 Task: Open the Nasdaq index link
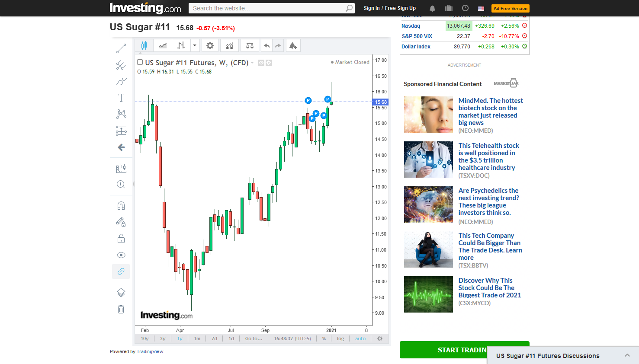click(x=411, y=26)
